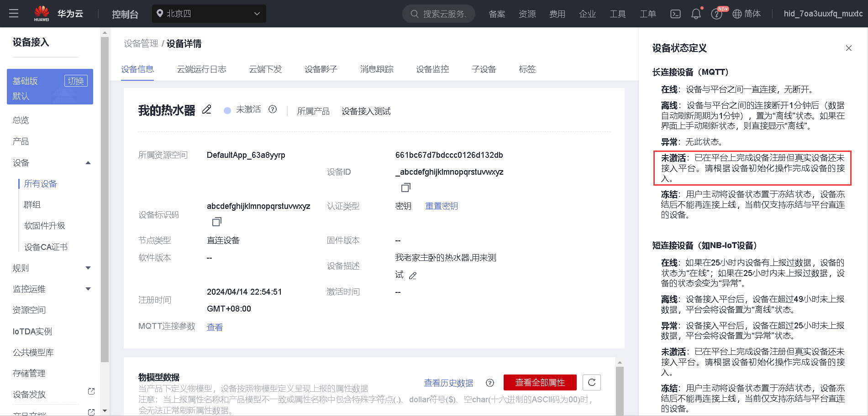
Task: Open the 北京四 region dropdown
Action: coord(209,14)
